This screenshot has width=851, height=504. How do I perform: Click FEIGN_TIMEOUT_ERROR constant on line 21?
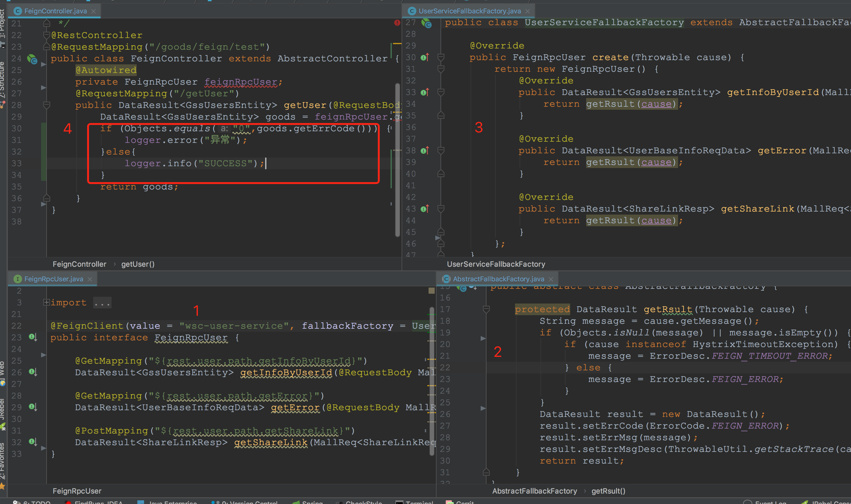coord(769,356)
